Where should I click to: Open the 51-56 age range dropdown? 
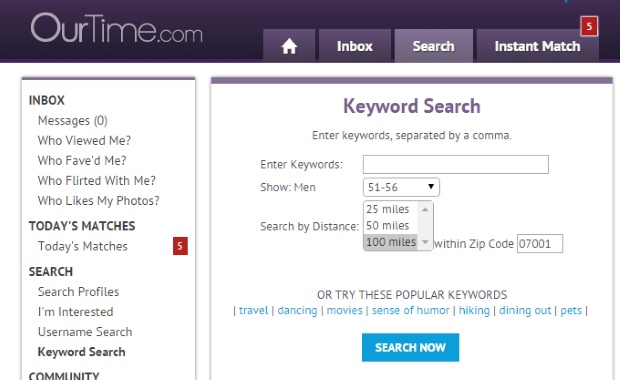pyautogui.click(x=401, y=187)
